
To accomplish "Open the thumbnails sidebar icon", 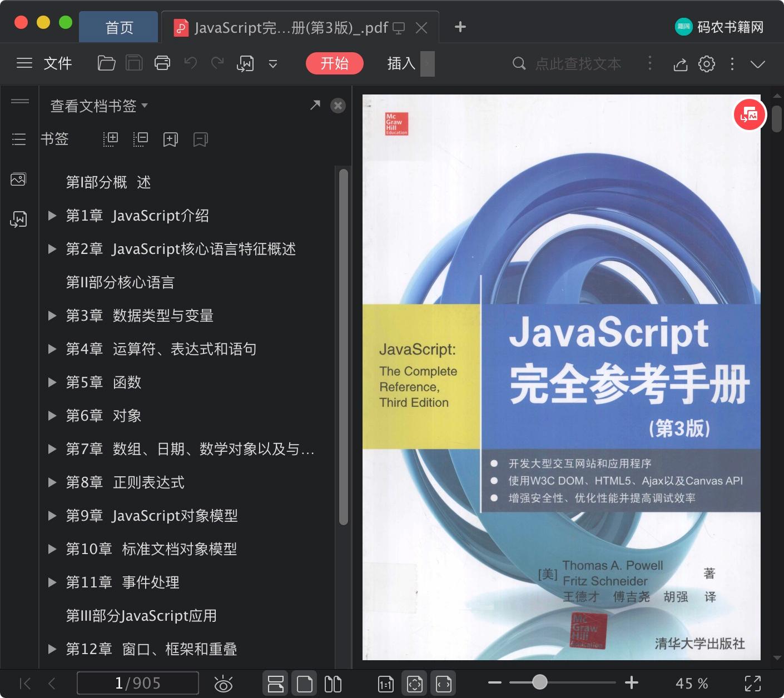I will pos(18,180).
